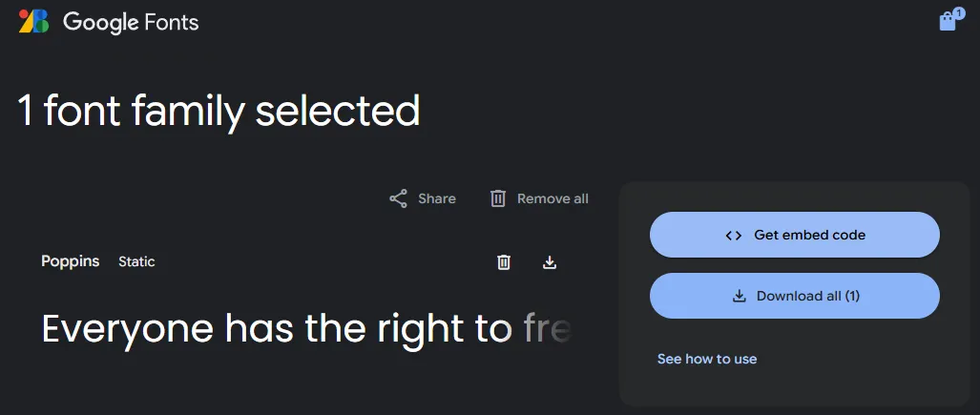Follow the See how to use link
Viewport: 980px width, 415px height.
pos(707,359)
